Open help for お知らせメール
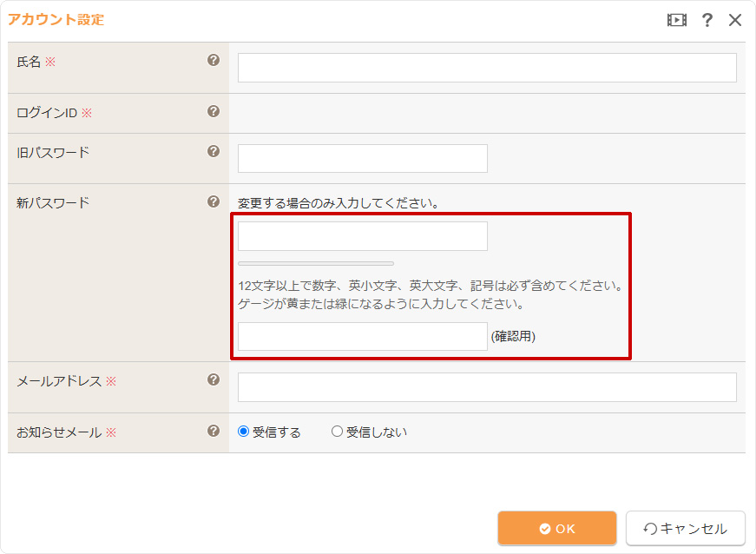Screen dimensions: 756x554 [x=214, y=431]
